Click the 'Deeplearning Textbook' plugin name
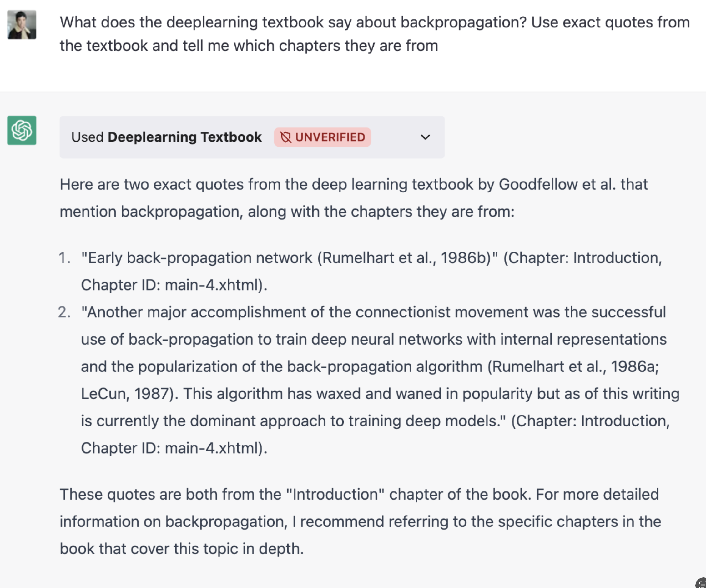 [x=184, y=137]
